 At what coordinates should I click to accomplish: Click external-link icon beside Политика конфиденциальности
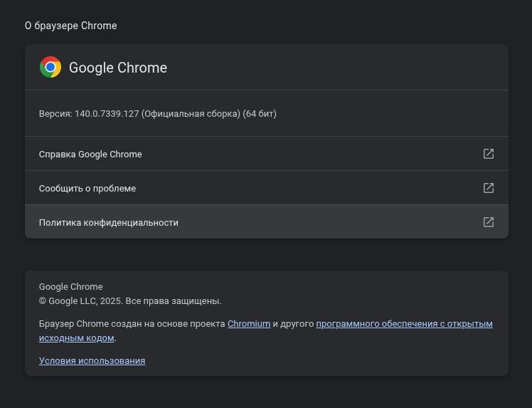[489, 222]
